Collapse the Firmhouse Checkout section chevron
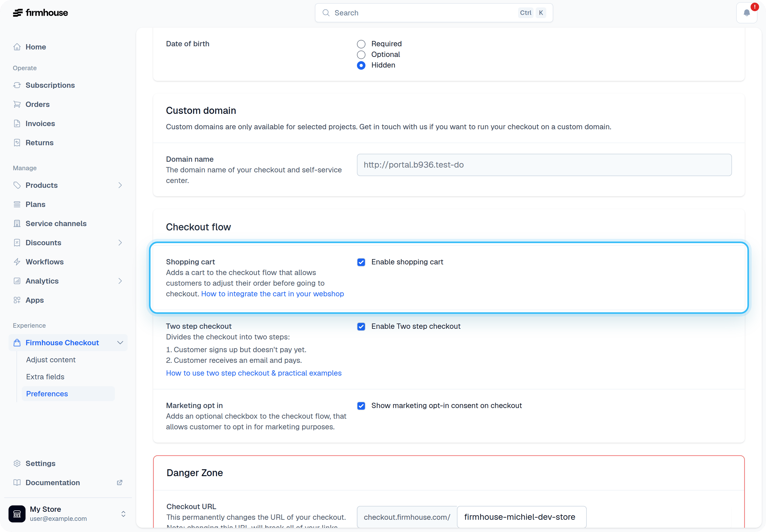This screenshot has width=766, height=532. click(x=120, y=343)
